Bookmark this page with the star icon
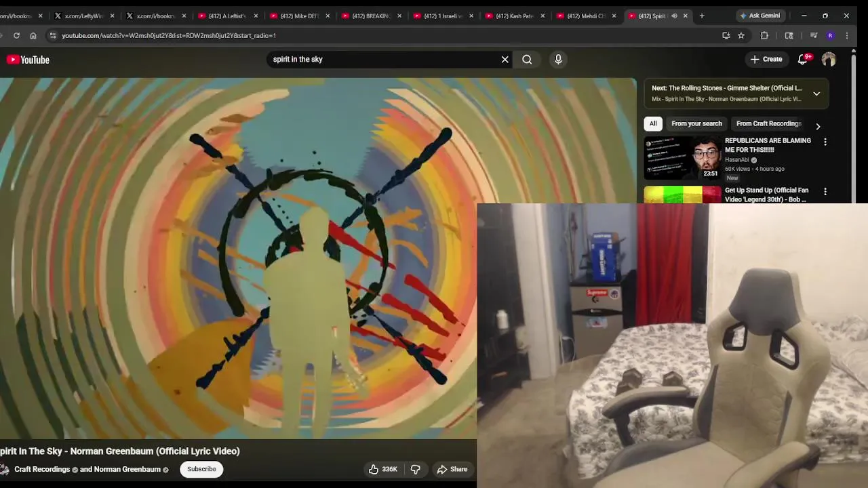The height and width of the screenshot is (488, 868). [x=741, y=35]
